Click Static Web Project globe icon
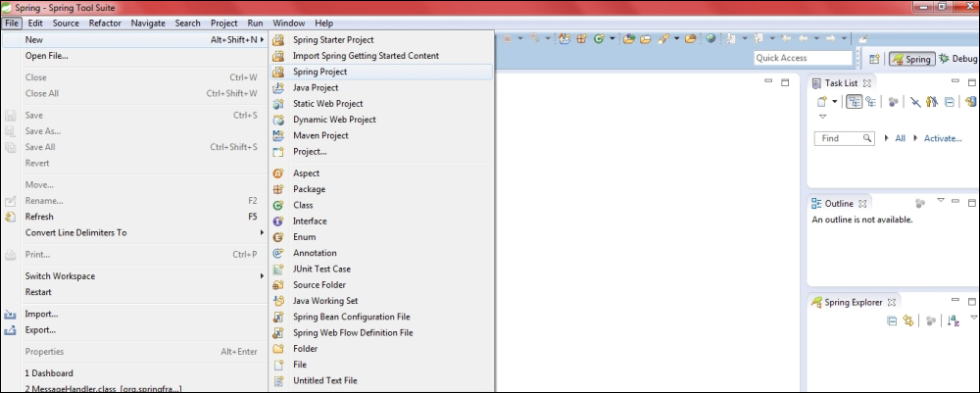Viewport: 980px width, 393px height. [278, 104]
